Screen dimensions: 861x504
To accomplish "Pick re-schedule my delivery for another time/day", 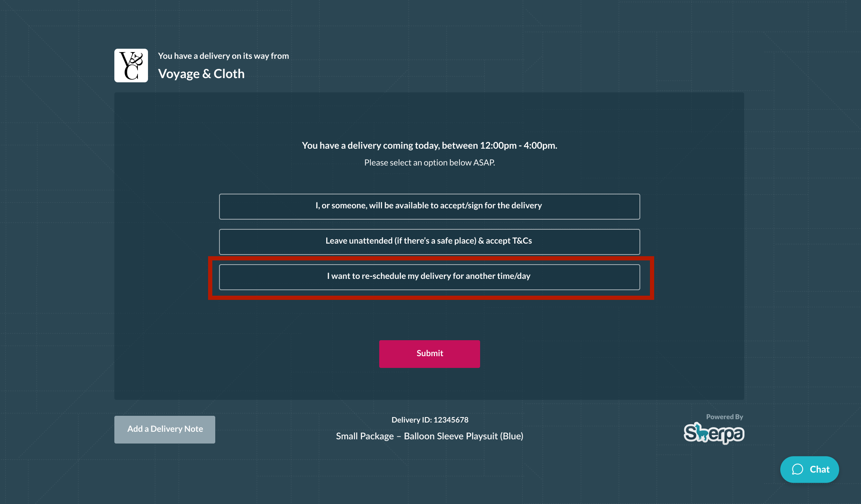I will 429,277.
